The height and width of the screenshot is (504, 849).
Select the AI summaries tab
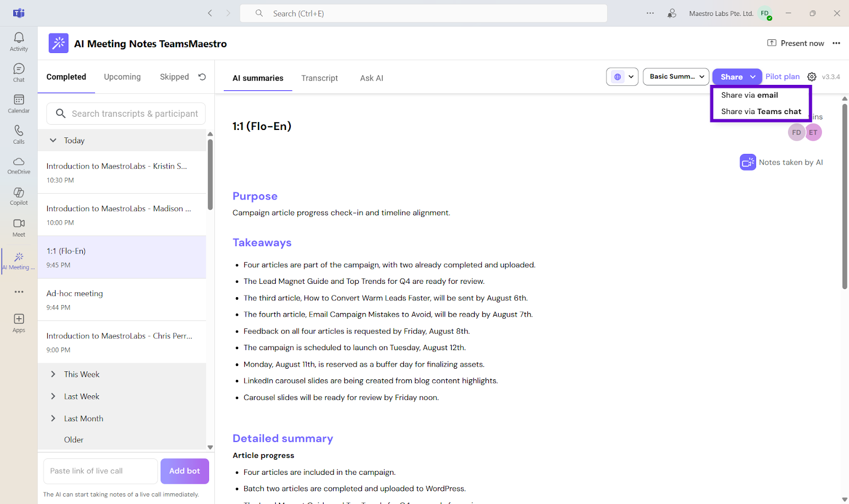pyautogui.click(x=258, y=78)
